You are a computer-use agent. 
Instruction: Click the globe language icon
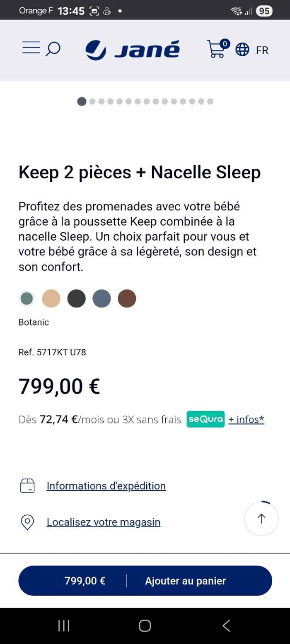pyautogui.click(x=242, y=50)
